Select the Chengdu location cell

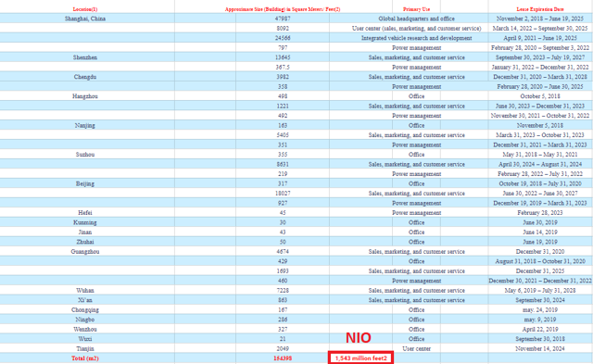click(x=85, y=77)
